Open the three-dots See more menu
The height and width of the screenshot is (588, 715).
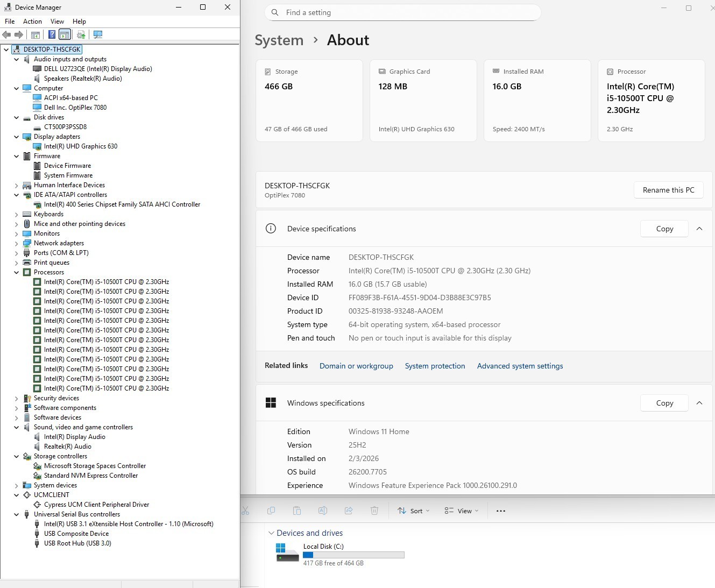[x=501, y=511]
